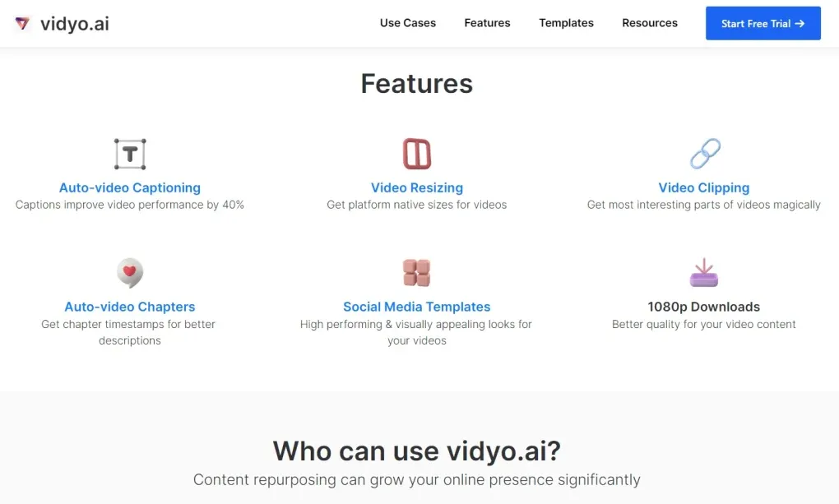This screenshot has width=839, height=504.
Task: Open the Features navigation item
Action: point(488,23)
